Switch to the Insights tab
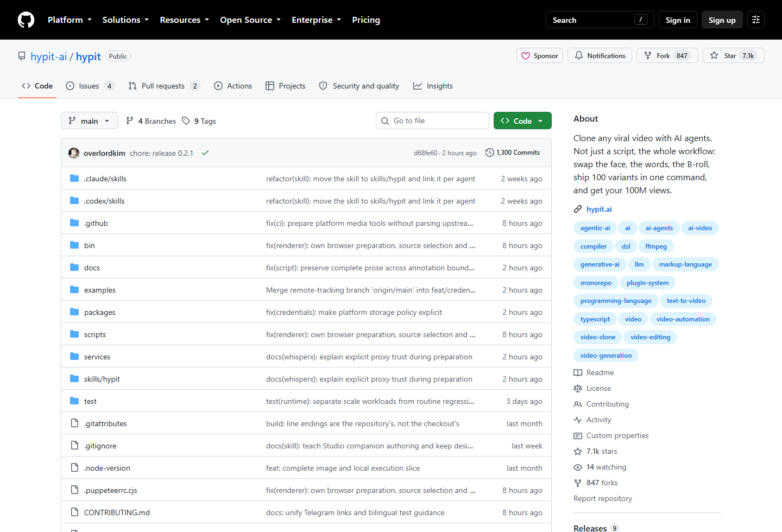This screenshot has height=532, width=782. click(433, 86)
